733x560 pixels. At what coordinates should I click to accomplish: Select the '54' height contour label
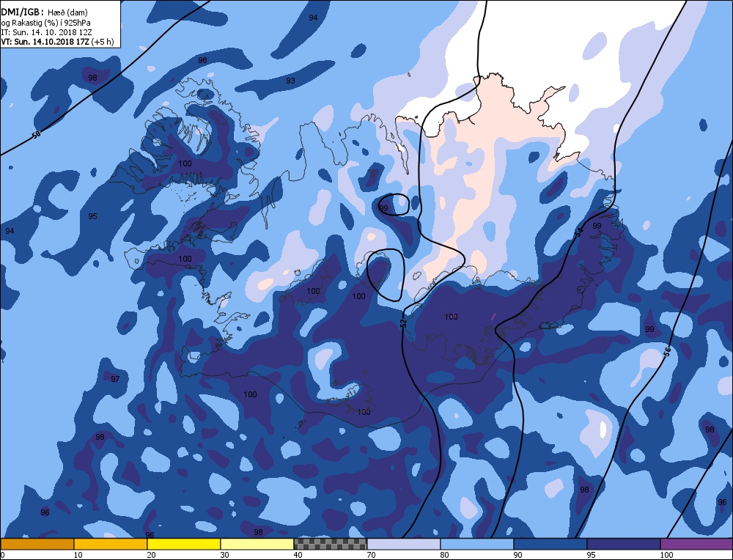(579, 232)
